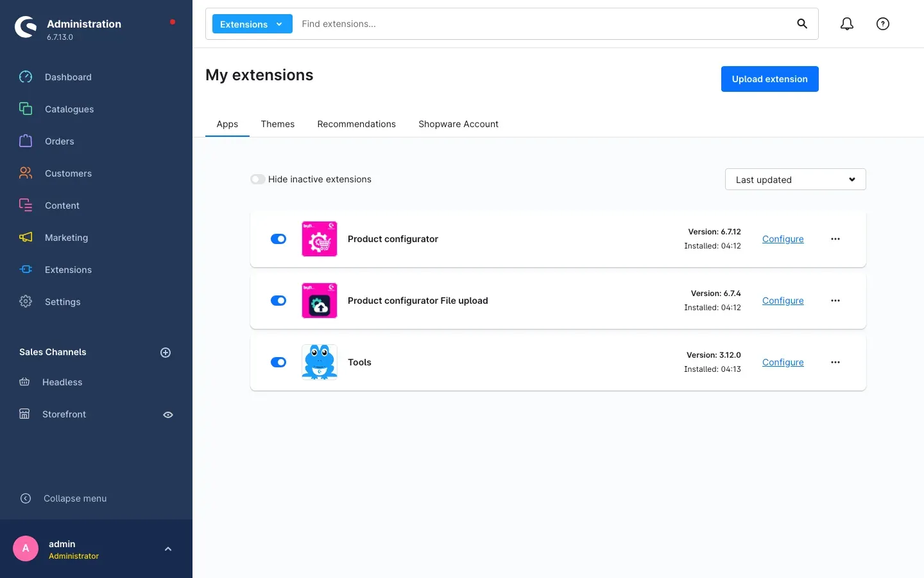924x578 pixels.
Task: Open the Last updated sorting dropdown
Action: pos(796,179)
